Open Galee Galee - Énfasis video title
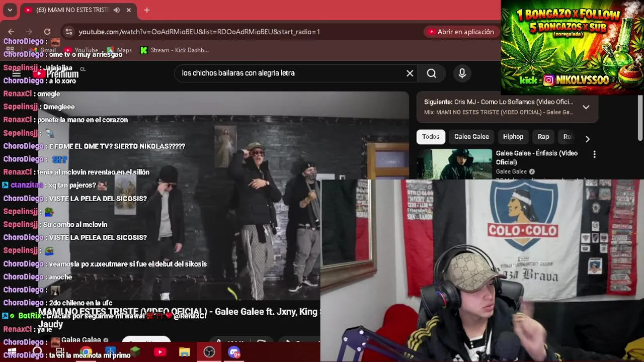Screen dimensions: 644x362 [537, 157]
